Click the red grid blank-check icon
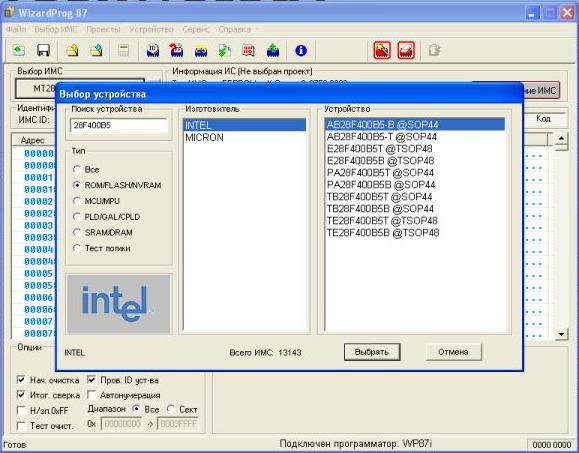The height and width of the screenshot is (453, 579). tap(249, 50)
